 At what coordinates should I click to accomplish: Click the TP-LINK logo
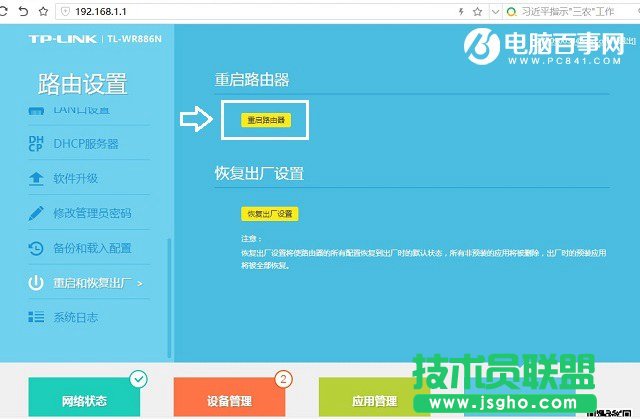click(x=62, y=39)
